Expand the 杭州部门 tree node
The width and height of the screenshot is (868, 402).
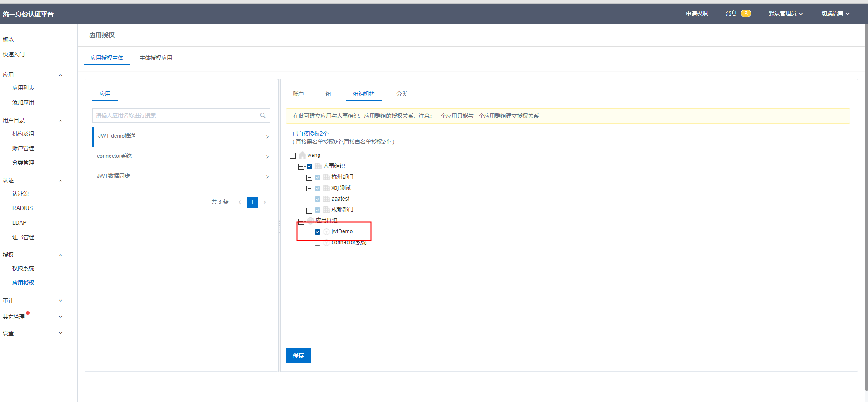coord(309,177)
